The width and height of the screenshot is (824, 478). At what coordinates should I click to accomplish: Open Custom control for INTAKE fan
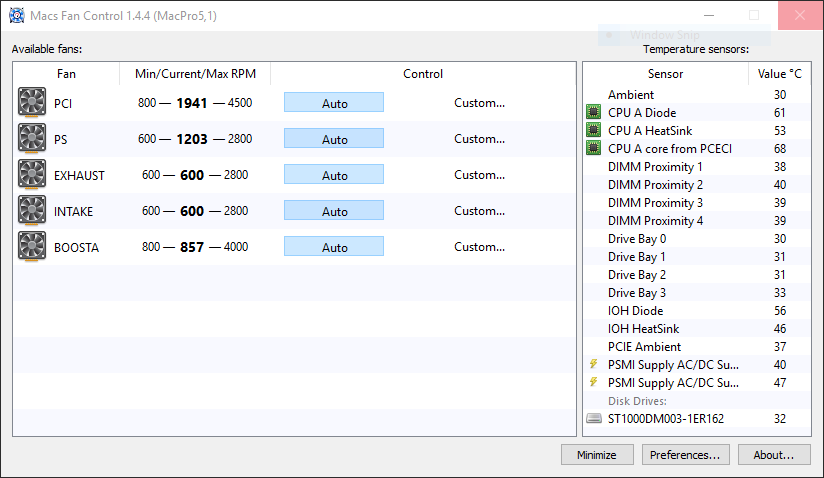[479, 211]
